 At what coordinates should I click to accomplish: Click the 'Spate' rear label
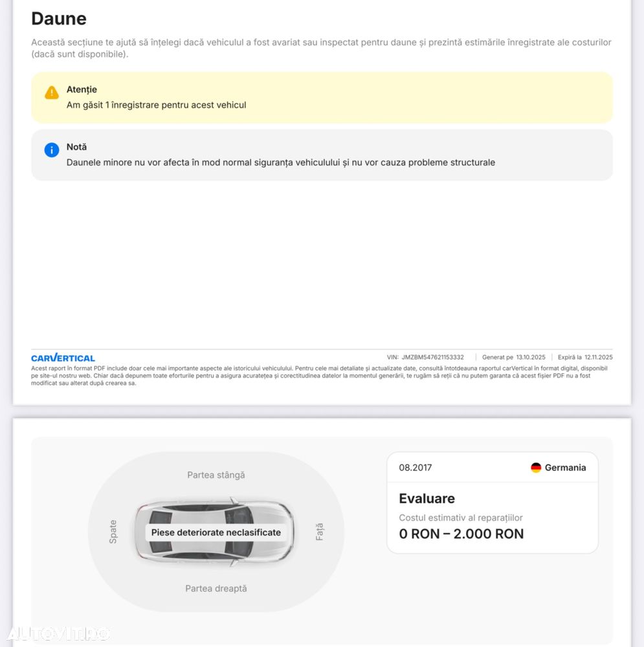pyautogui.click(x=113, y=532)
